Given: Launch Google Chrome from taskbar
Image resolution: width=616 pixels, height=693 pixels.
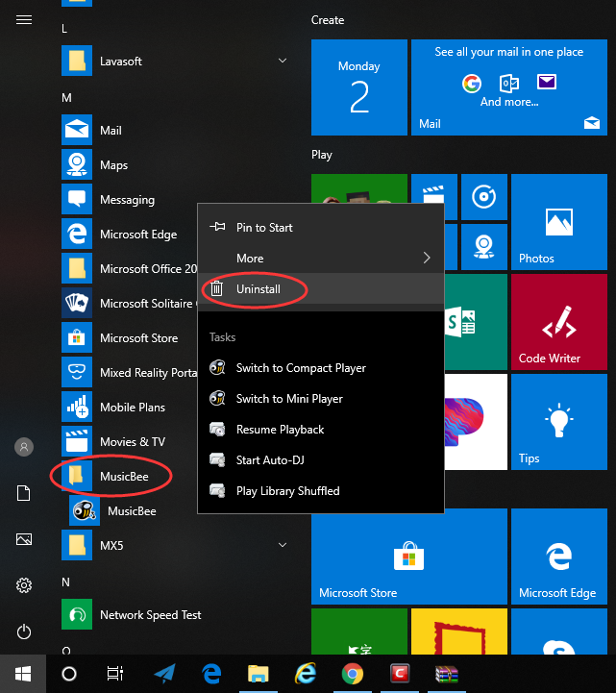Looking at the screenshot, I should click(x=352, y=674).
